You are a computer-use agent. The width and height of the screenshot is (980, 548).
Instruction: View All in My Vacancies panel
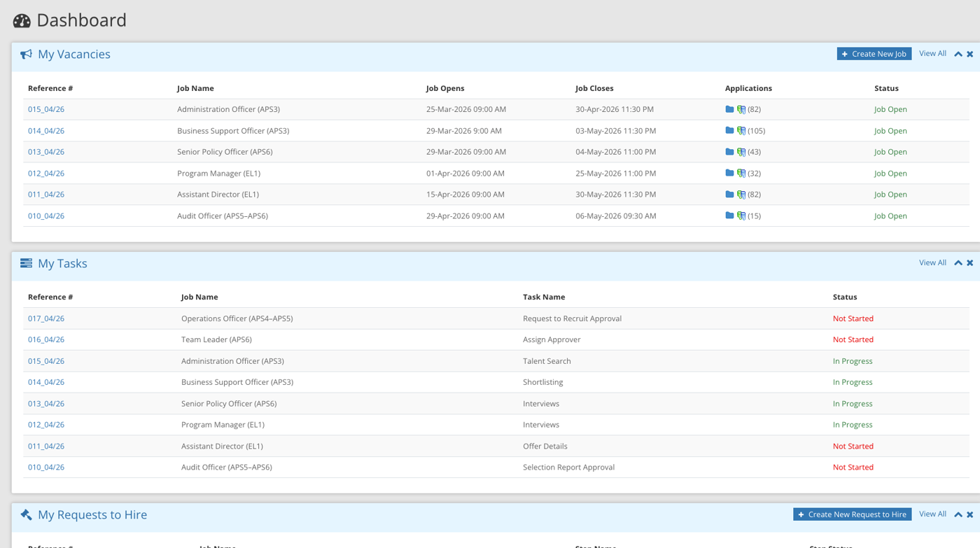(932, 53)
